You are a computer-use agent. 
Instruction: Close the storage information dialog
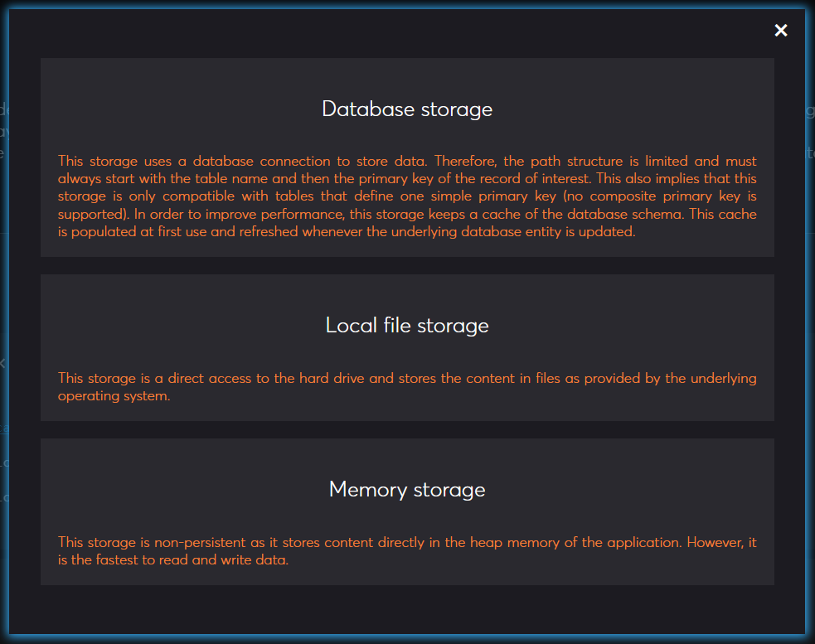pos(780,31)
